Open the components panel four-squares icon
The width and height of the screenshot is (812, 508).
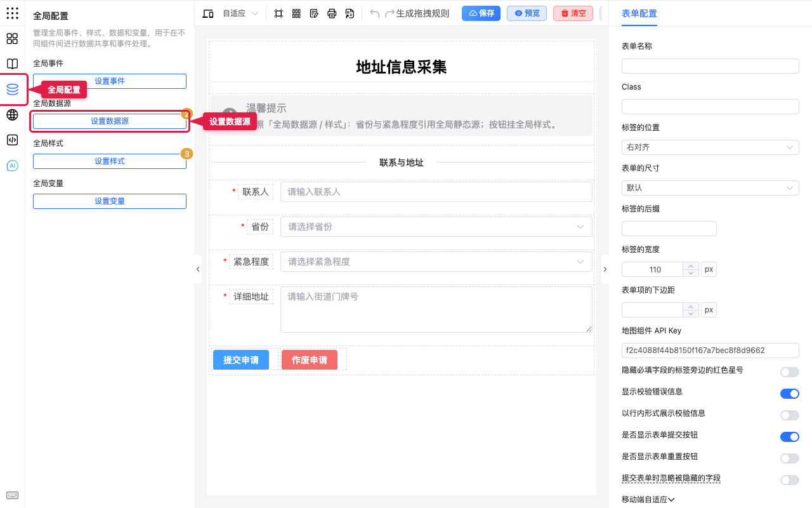[12, 39]
